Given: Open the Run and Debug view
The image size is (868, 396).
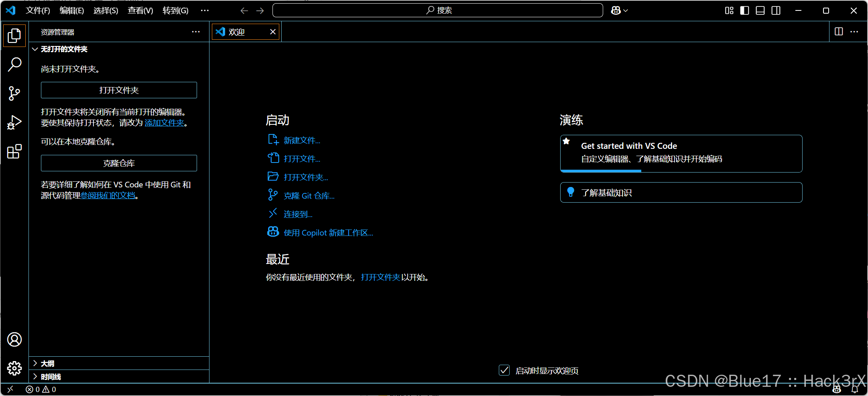Looking at the screenshot, I should (x=14, y=122).
